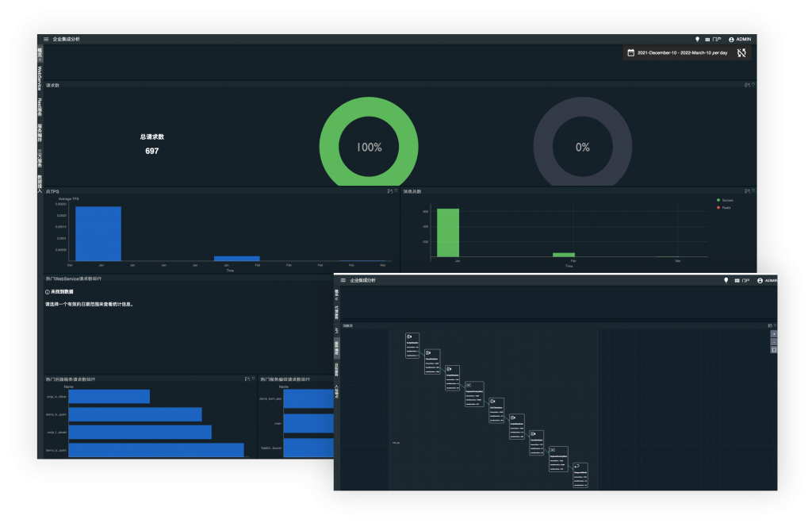This screenshot has height=523, width=812.
Task: Fit the flow diagram to screen
Action: [773, 350]
